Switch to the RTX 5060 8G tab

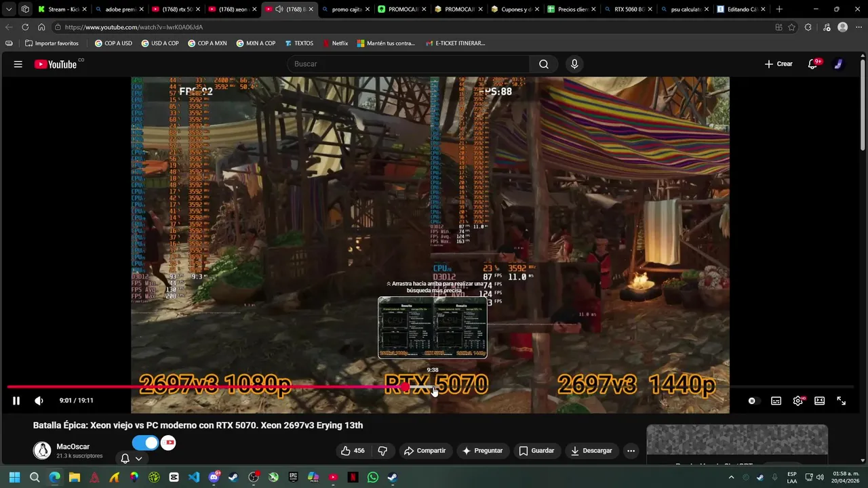(x=628, y=9)
